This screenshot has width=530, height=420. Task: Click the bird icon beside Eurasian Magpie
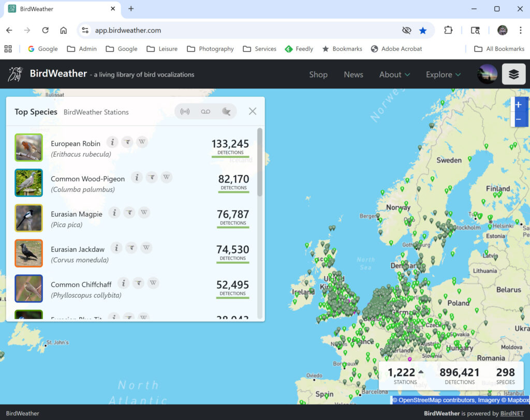[x=129, y=213]
